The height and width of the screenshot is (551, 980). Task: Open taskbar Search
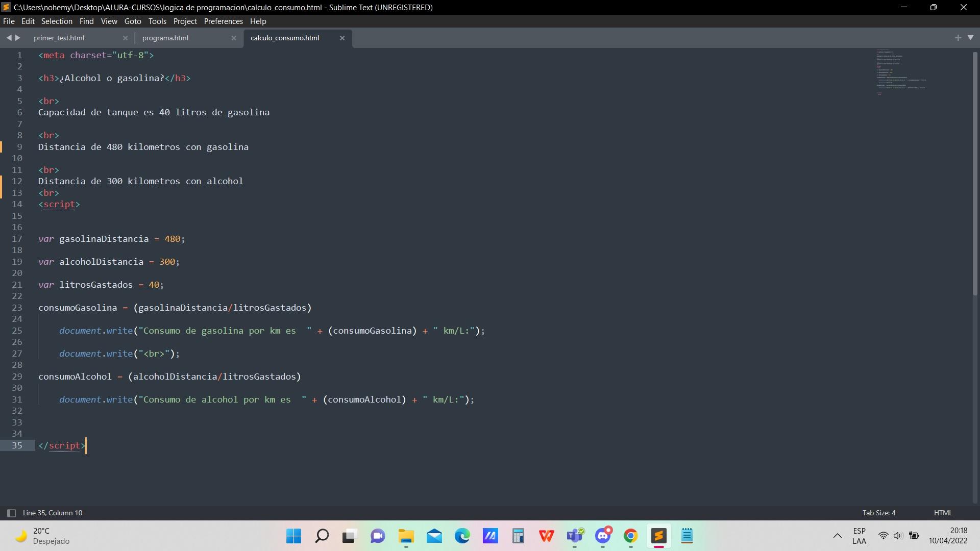point(322,536)
